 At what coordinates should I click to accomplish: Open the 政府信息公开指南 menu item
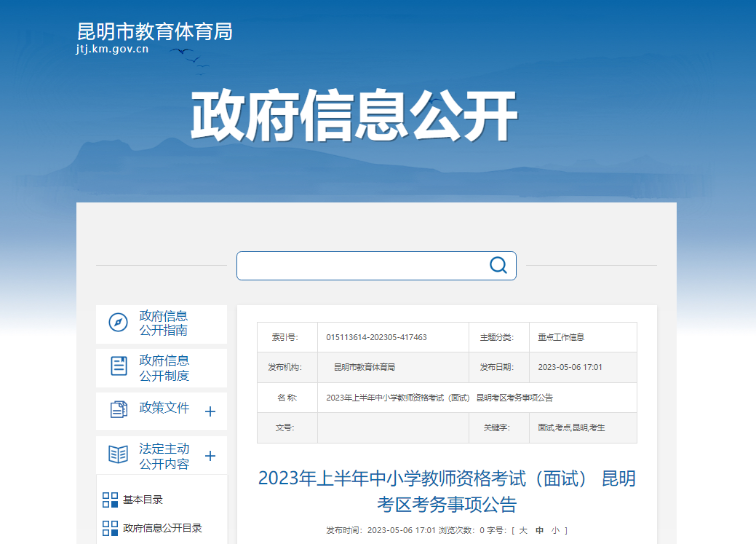pos(164,323)
